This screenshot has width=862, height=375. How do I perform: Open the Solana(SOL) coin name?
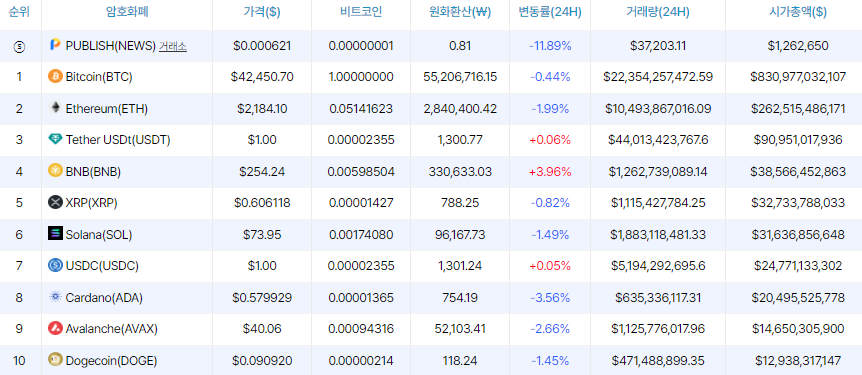click(99, 235)
